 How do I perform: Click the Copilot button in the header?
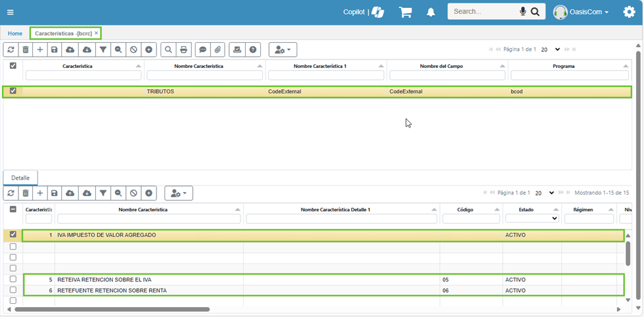363,12
